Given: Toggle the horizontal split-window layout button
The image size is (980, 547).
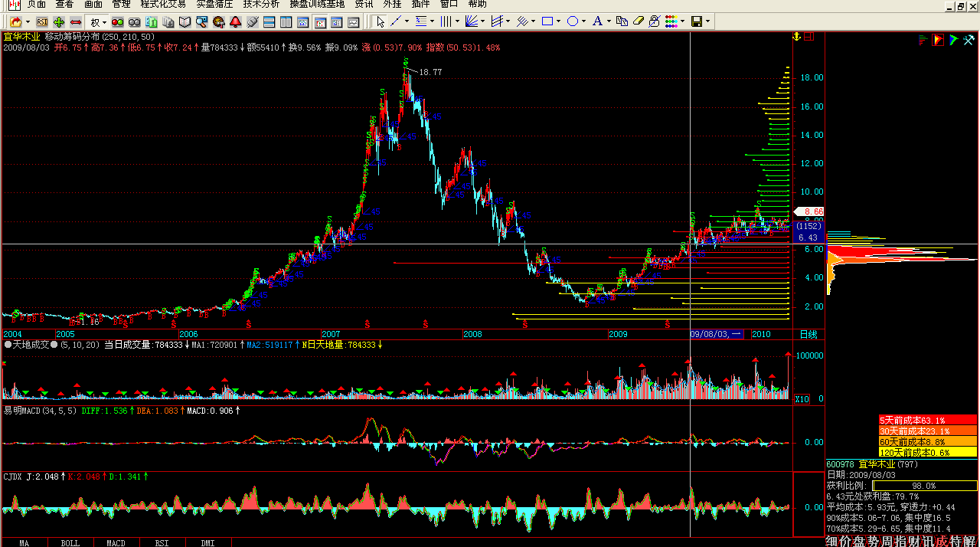Looking at the screenshot, I should [269, 21].
